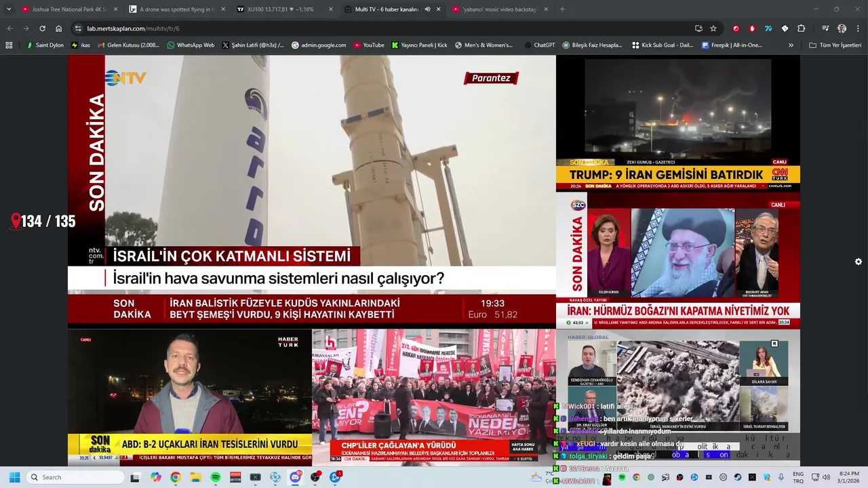Open the tab search dropdown arrow
This screenshot has height=488, width=868.
(x=9, y=9)
